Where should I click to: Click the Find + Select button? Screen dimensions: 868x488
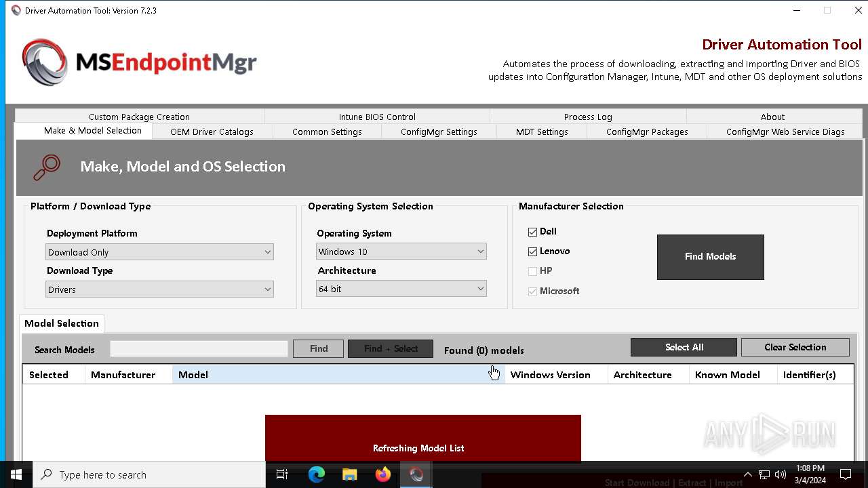(x=391, y=349)
